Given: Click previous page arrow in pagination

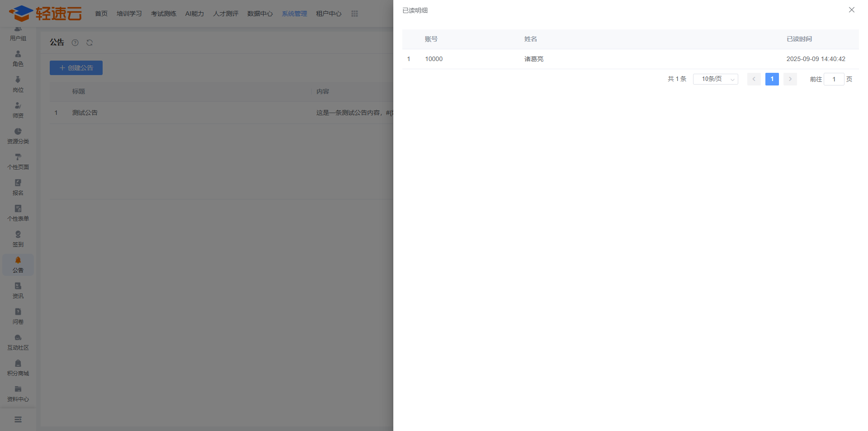Looking at the screenshot, I should [754, 79].
